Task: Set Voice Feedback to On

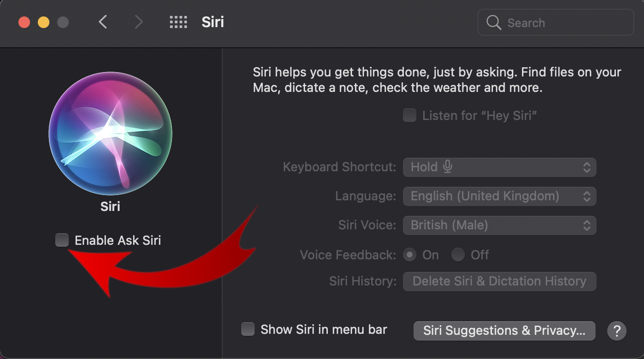Action: pos(410,255)
